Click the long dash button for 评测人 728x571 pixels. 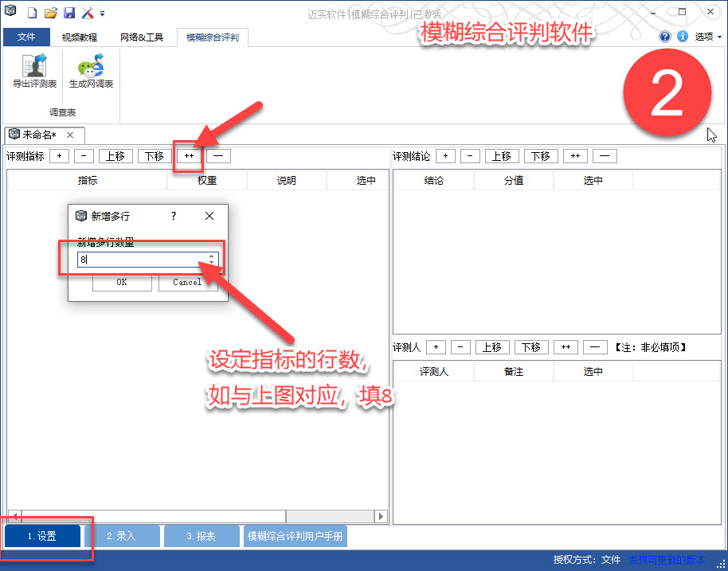(595, 347)
